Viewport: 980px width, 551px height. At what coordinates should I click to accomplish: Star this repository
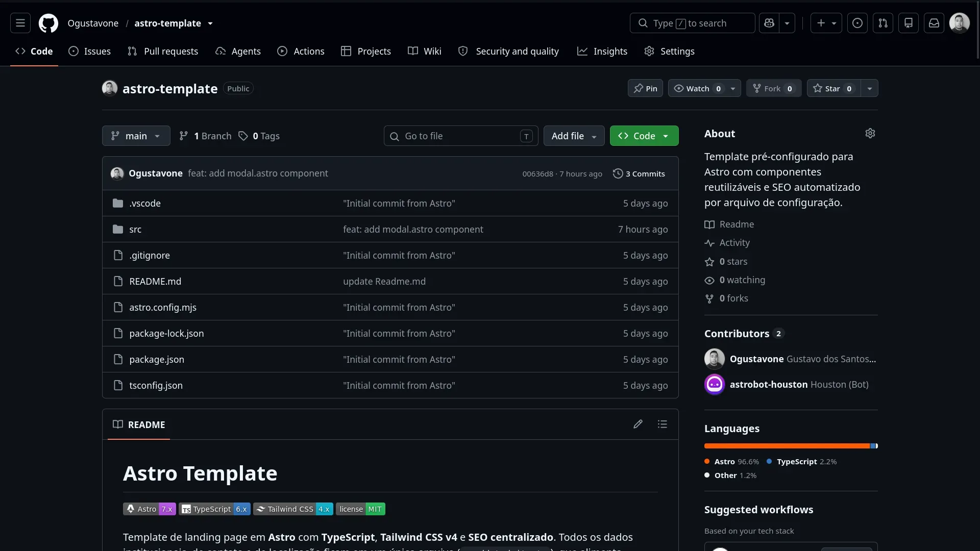pos(834,88)
